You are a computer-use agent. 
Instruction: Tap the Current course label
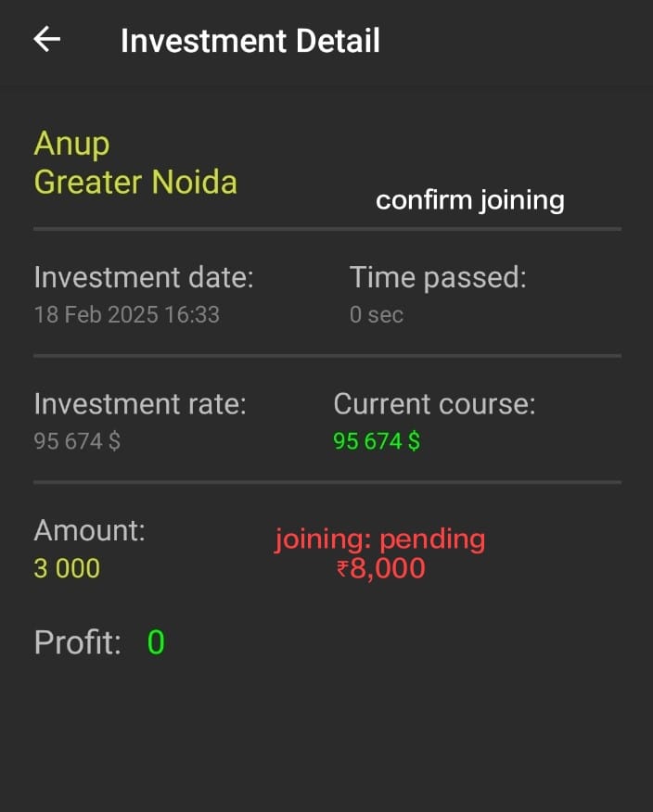point(434,404)
